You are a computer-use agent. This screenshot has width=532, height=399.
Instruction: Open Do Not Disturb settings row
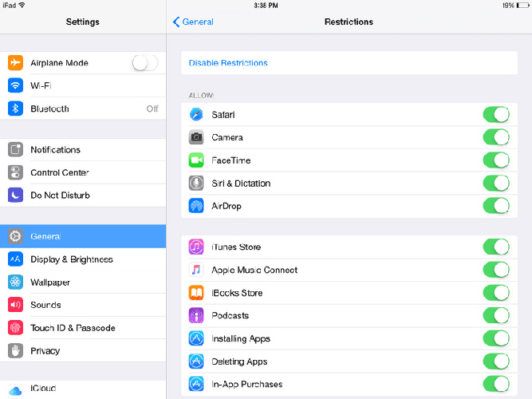pos(83,195)
